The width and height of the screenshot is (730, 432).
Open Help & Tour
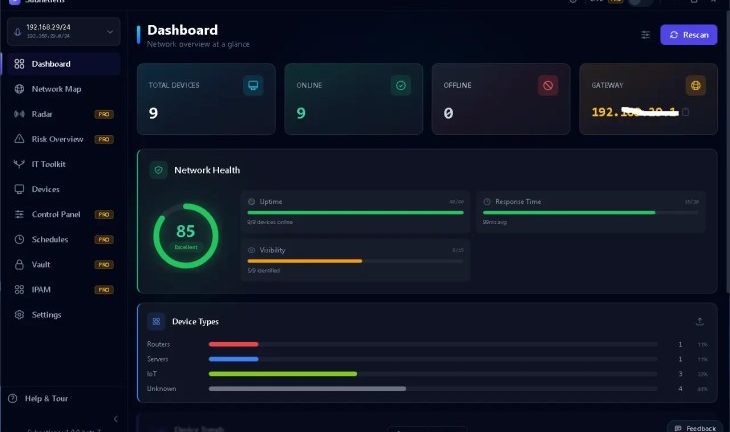click(39, 398)
